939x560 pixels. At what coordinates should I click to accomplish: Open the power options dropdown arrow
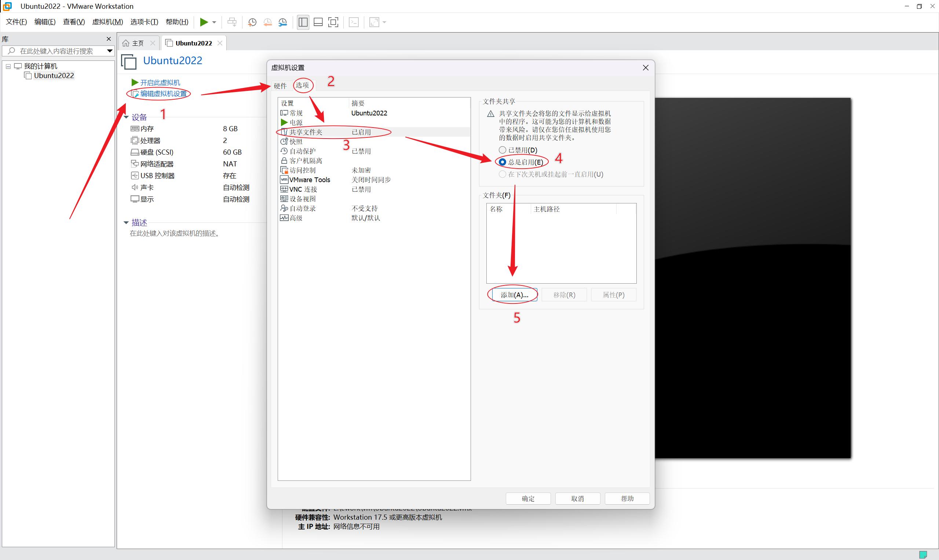coord(214,22)
